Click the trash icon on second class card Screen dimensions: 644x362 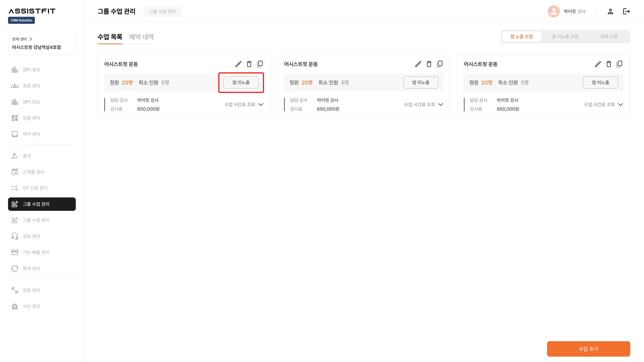(429, 64)
